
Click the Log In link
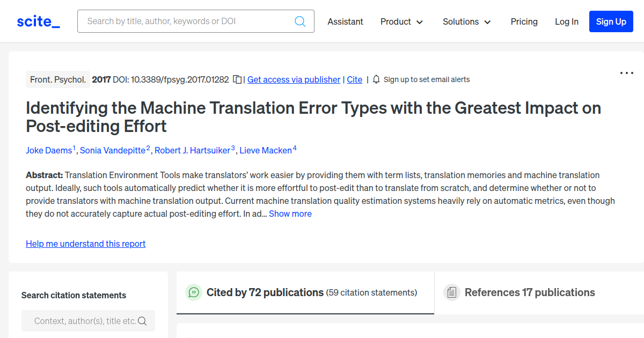(566, 21)
